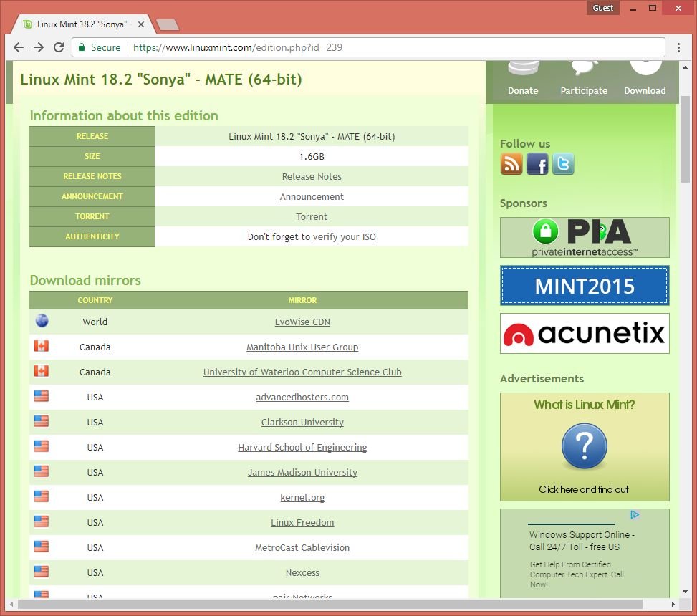Viewport: 697px width, 616px height.
Task: Open the Twitter icon under Follow us
Action: click(563, 163)
